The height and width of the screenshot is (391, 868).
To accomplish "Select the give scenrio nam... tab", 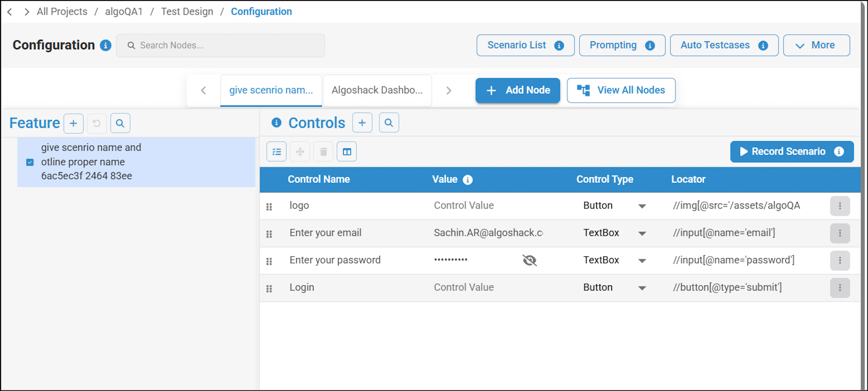I will [271, 90].
